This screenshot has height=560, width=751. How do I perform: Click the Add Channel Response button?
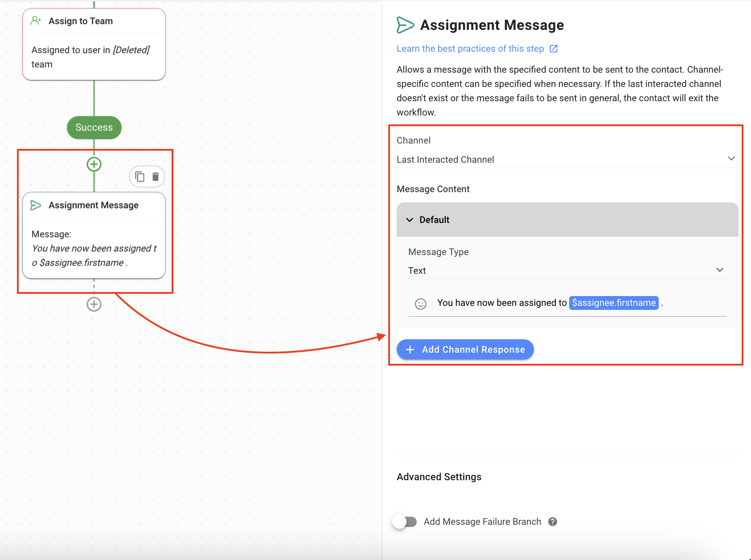point(465,350)
